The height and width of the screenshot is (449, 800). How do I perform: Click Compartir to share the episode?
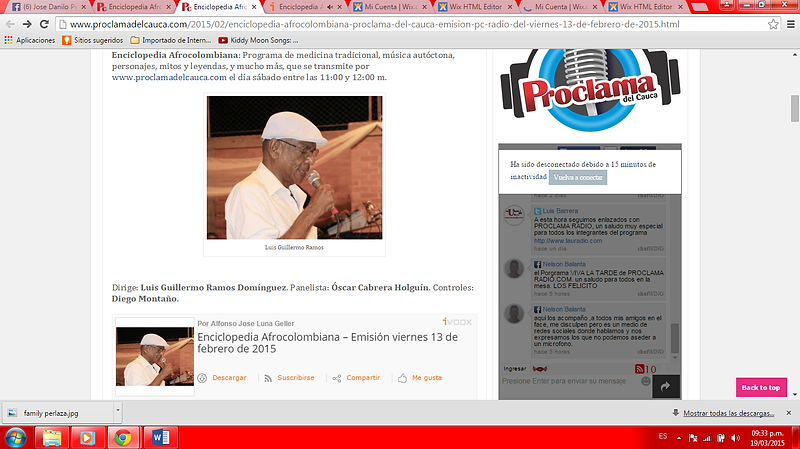[363, 378]
